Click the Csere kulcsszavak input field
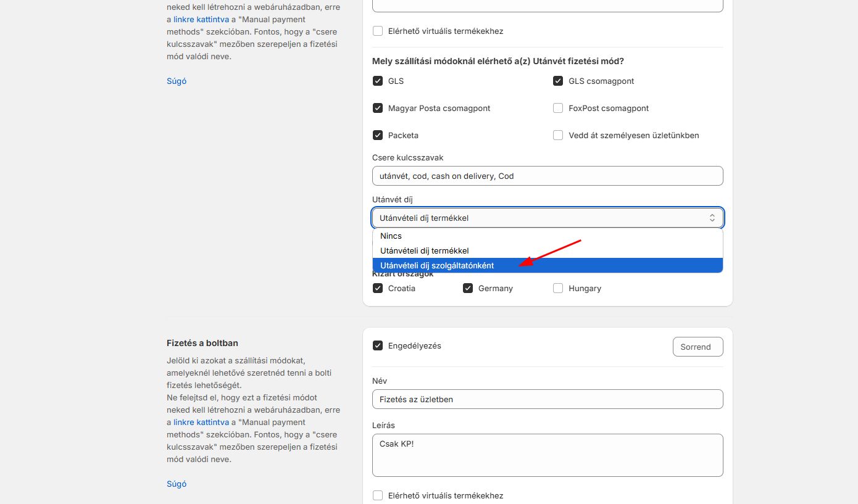The width and height of the screenshot is (858, 504). coord(547,176)
